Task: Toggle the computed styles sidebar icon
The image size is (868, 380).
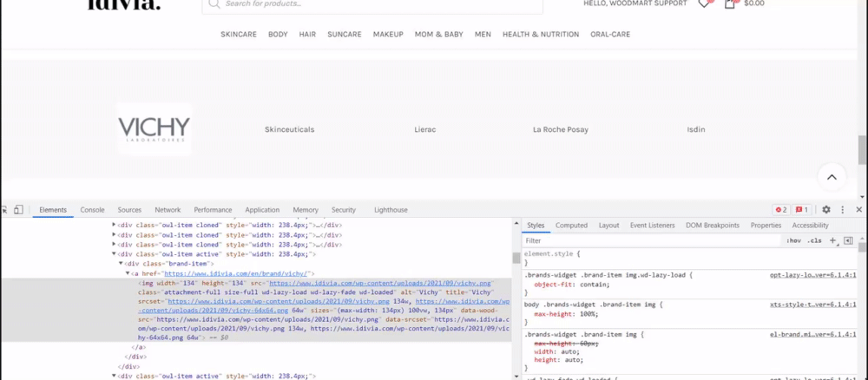Action: click(x=848, y=240)
